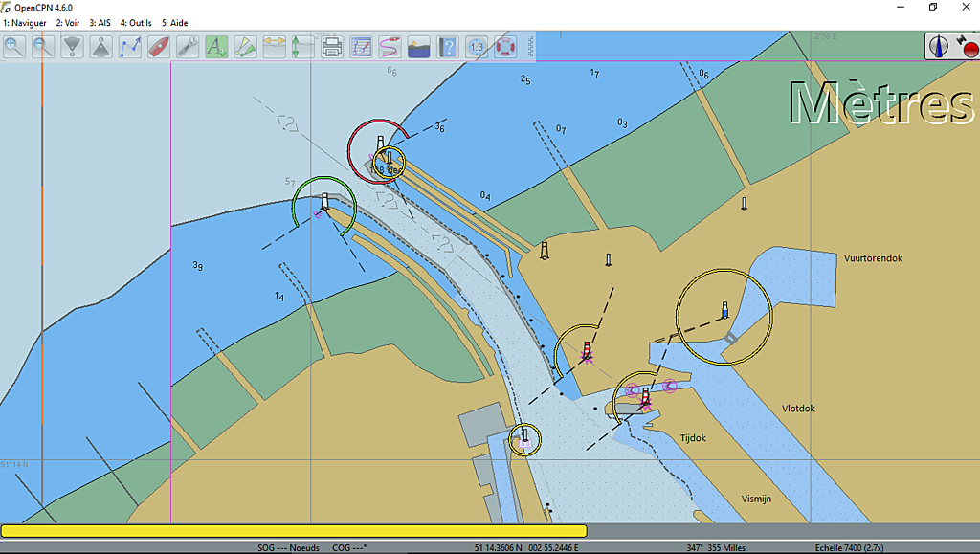Toggle auto follow own ship icon
This screenshot has height=554, width=980.
[159, 47]
